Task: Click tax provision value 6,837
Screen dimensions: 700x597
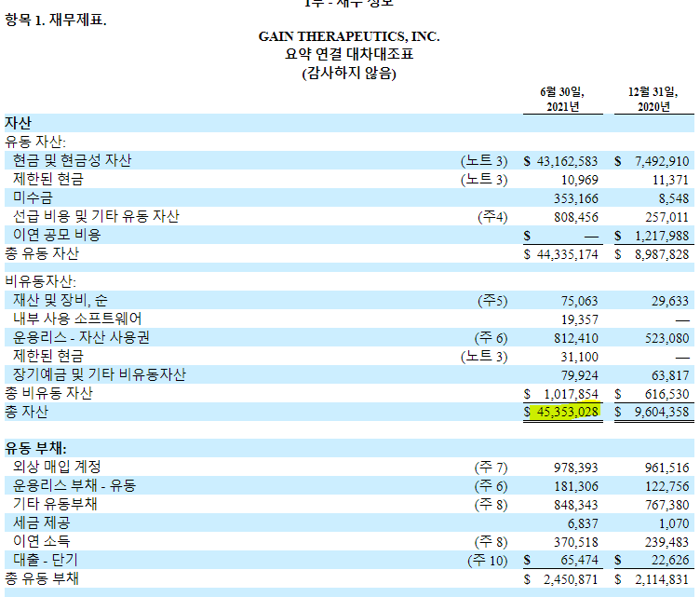Action: [583, 524]
